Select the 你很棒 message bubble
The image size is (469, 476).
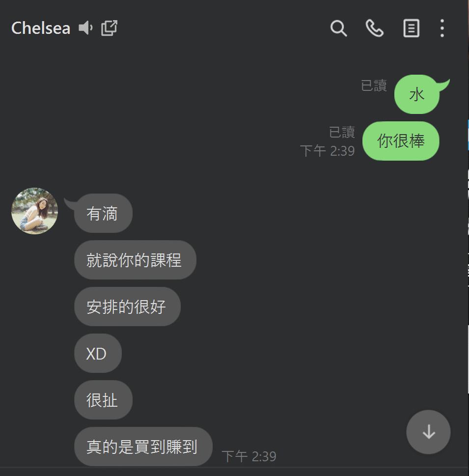[401, 141]
